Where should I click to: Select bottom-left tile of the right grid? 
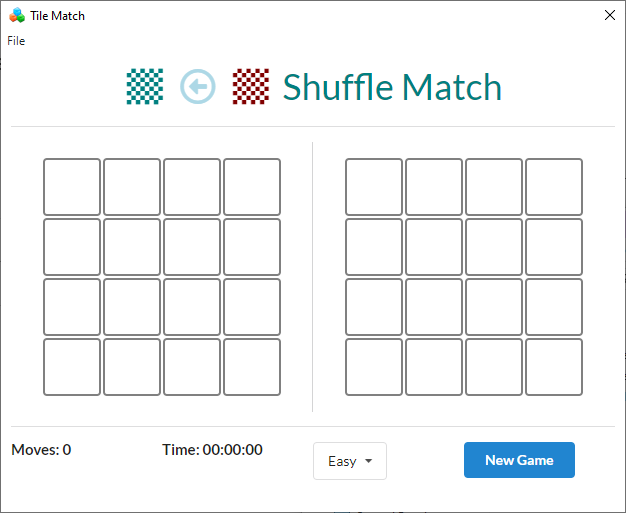pyautogui.click(x=374, y=367)
